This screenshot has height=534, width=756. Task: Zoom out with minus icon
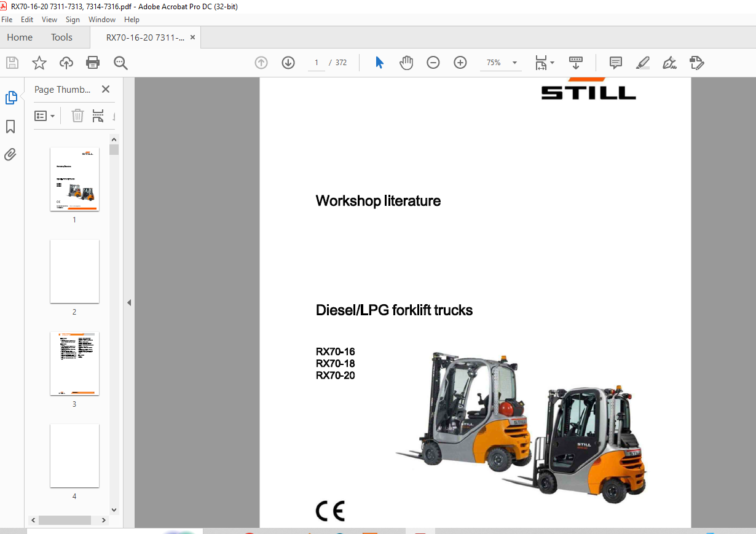click(x=433, y=63)
